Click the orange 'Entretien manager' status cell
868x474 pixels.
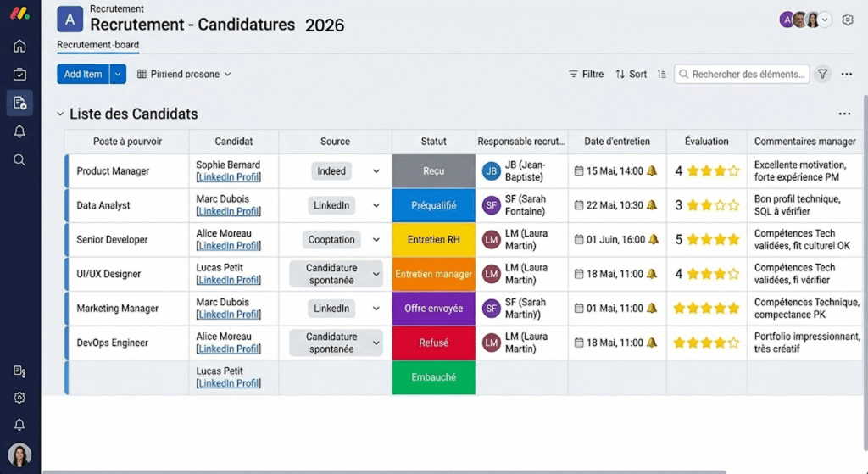(x=433, y=274)
